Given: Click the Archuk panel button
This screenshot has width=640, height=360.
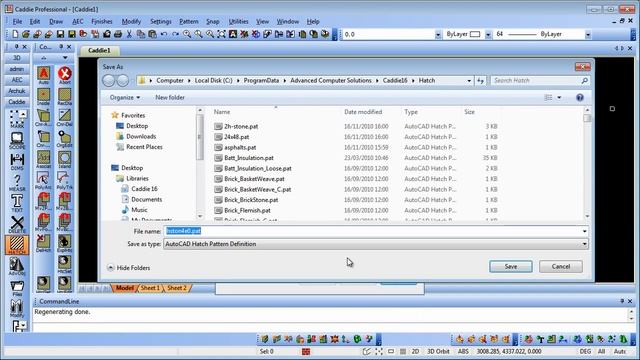Looking at the screenshot, I should pyautogui.click(x=17, y=91).
